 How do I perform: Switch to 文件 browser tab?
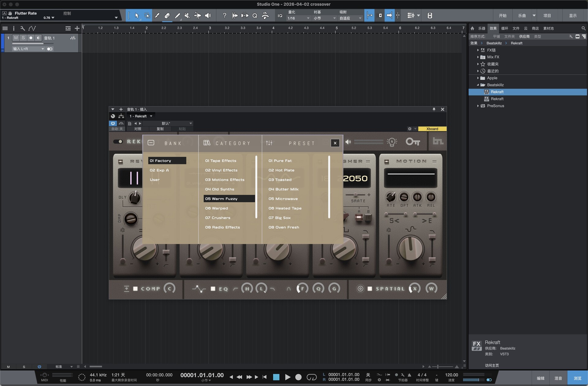click(516, 28)
